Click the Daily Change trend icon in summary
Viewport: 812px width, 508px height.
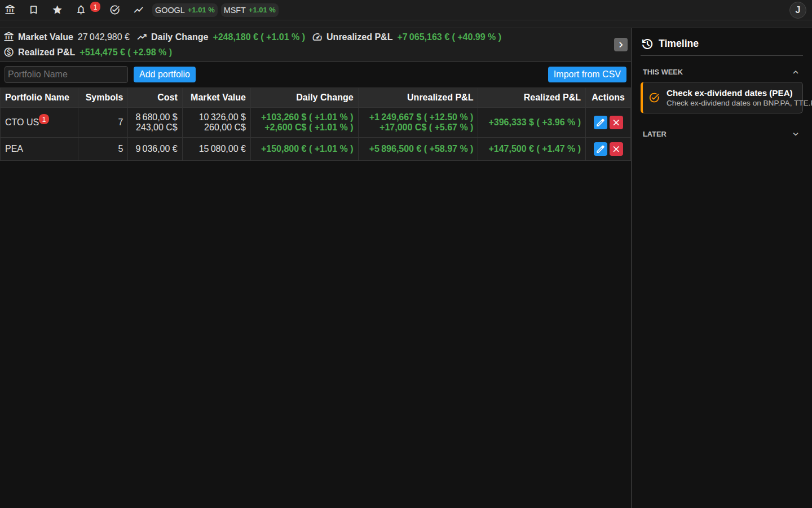pyautogui.click(x=142, y=37)
